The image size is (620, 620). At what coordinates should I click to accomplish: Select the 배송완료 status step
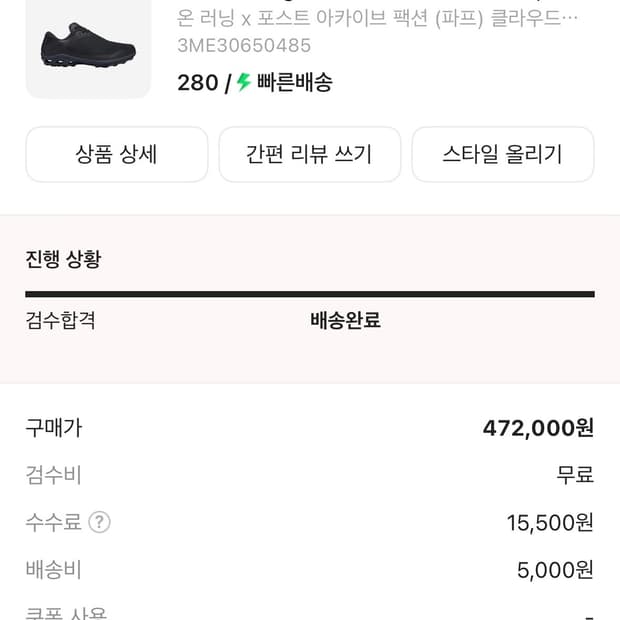345,321
